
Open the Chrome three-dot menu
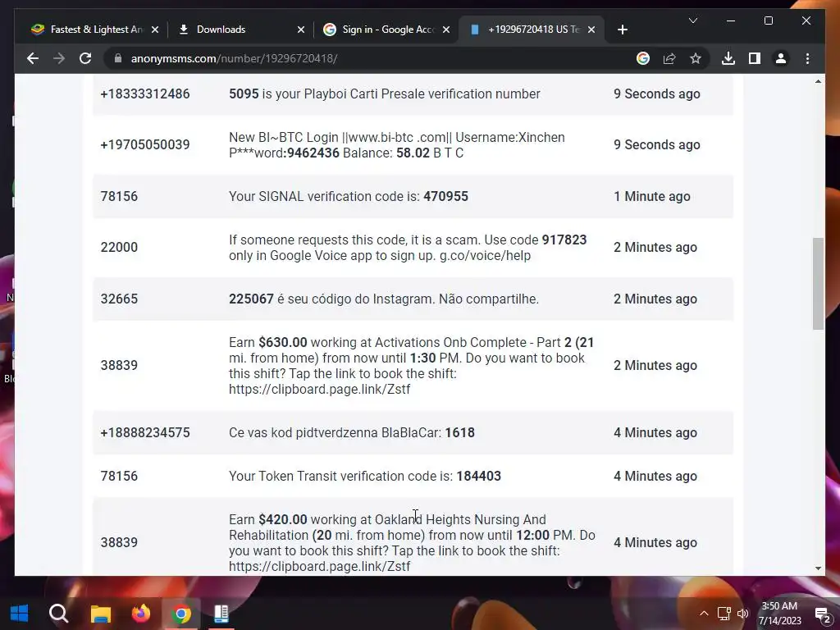click(x=807, y=58)
